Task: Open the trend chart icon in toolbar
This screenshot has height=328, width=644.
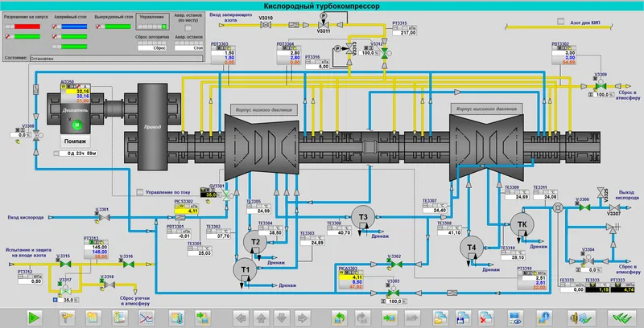Action: tap(146, 318)
